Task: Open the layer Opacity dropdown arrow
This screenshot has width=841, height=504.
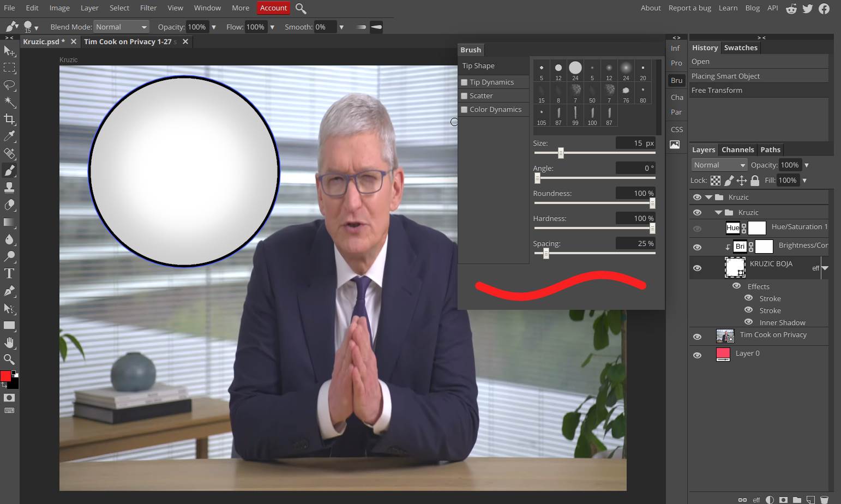Action: [x=807, y=165]
